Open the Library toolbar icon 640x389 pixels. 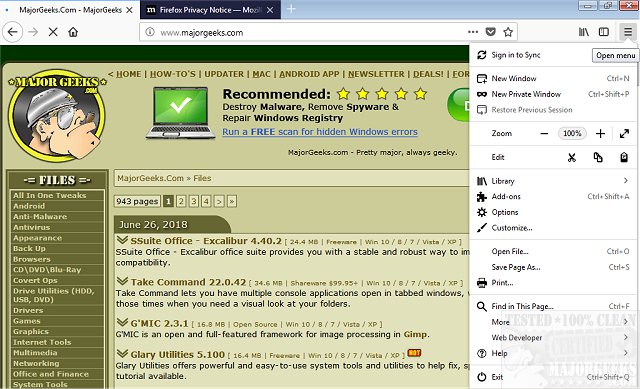coord(584,32)
